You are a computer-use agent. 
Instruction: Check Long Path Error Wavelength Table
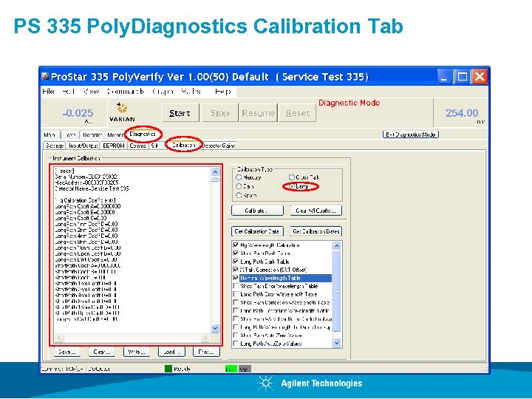[236, 294]
